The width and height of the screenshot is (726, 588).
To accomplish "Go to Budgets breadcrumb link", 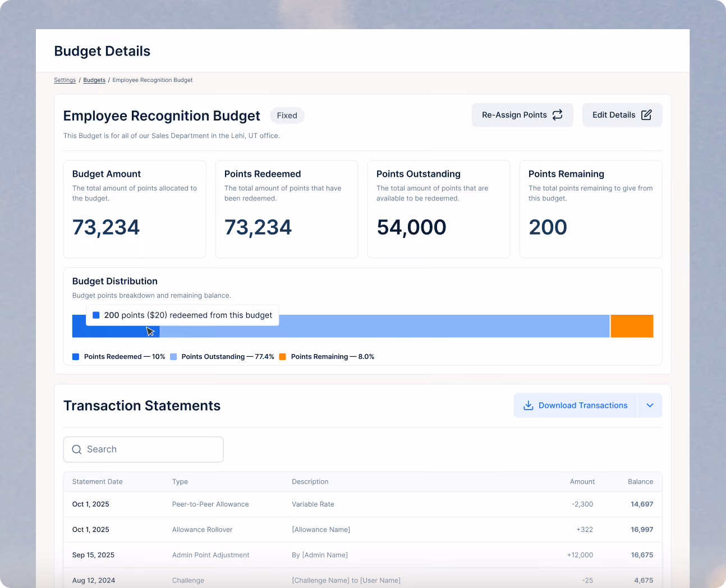I will (94, 80).
